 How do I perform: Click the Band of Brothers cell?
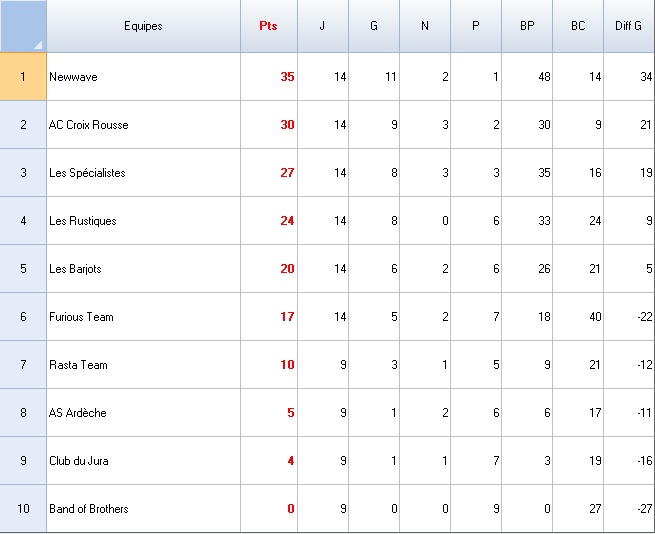click(x=143, y=509)
